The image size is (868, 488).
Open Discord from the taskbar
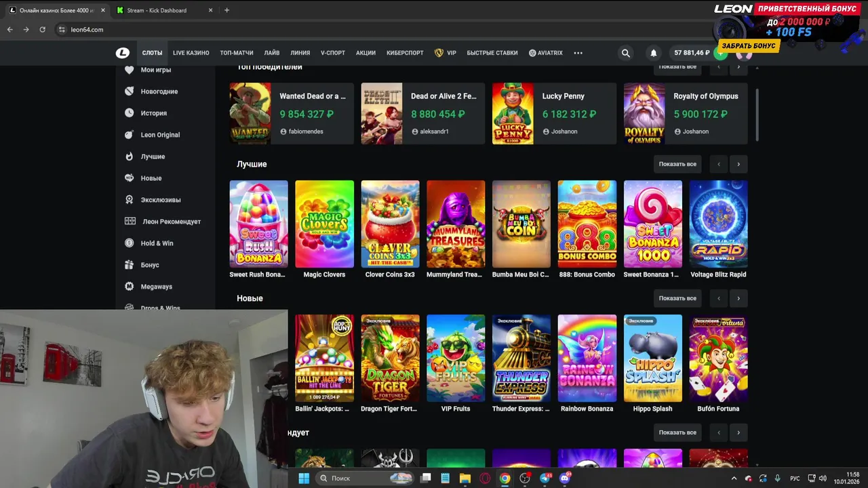tap(564, 479)
